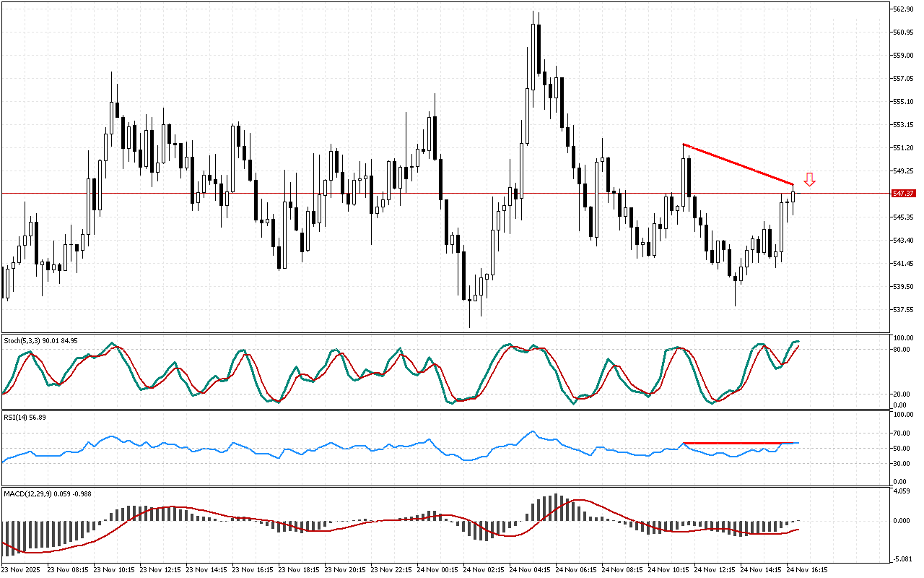Click the 23 Nov 2025 date label
Image resolution: width=924 pixels, height=578 pixels.
coord(22,569)
